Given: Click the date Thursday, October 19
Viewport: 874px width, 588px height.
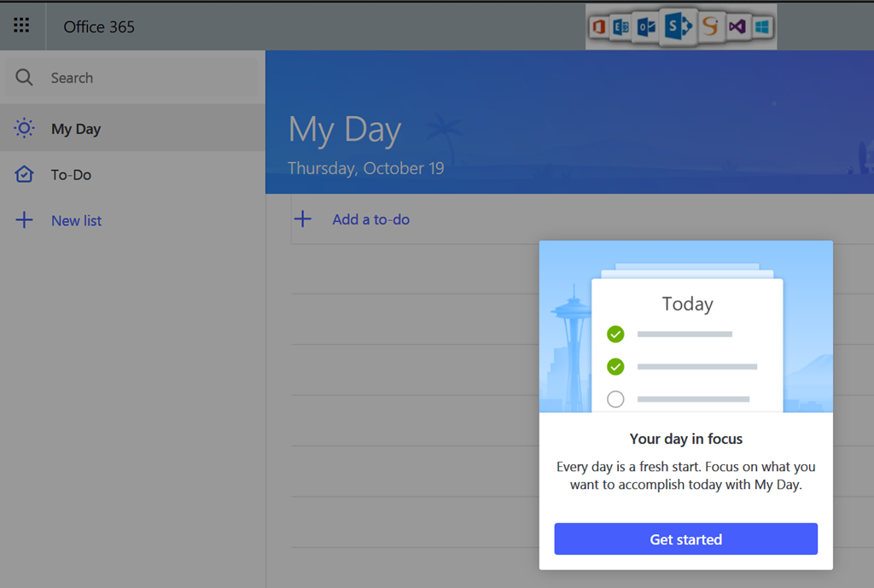Looking at the screenshot, I should pyautogui.click(x=365, y=168).
